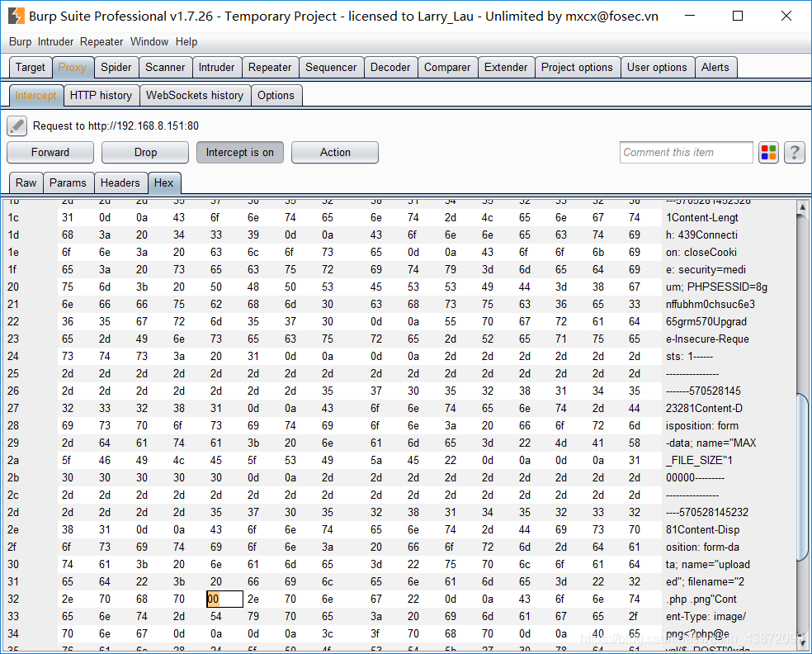Select the Intercept sub-tab
The image size is (812, 654).
(x=35, y=95)
